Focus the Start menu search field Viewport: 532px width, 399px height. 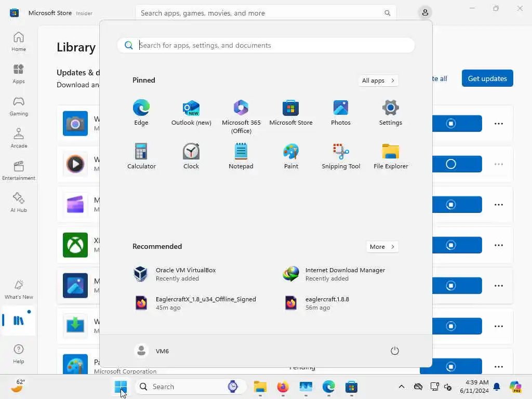tap(266, 45)
